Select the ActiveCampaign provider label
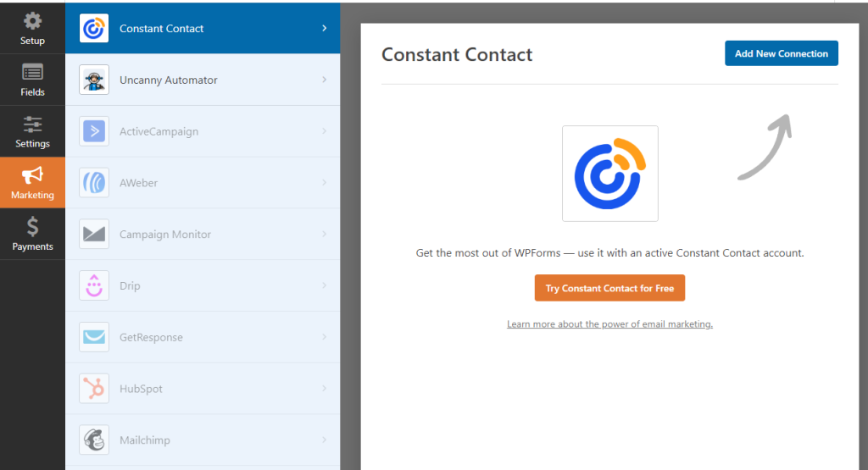The image size is (868, 470). click(159, 131)
